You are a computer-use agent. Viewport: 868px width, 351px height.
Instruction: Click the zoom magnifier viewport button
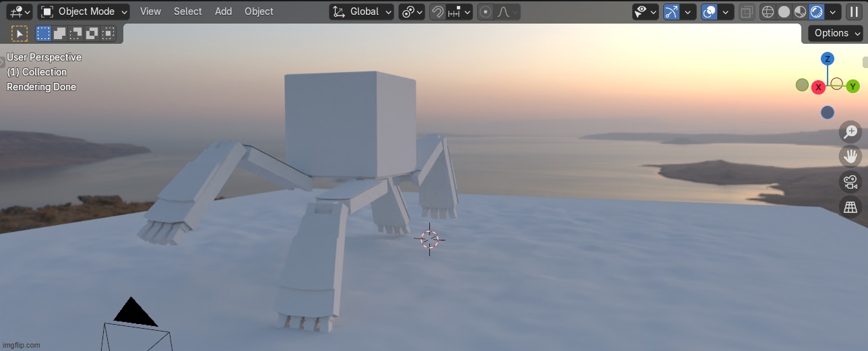[x=850, y=132]
